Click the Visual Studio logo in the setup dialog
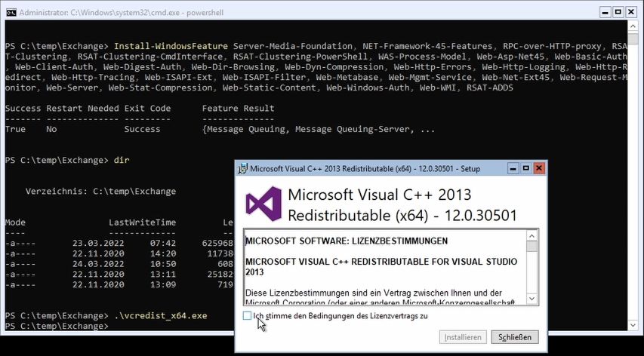Viewport: 644px width, 356px height. pyautogui.click(x=263, y=204)
